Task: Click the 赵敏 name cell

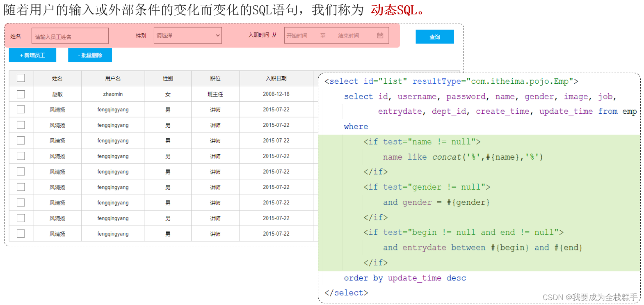Action: [57, 94]
